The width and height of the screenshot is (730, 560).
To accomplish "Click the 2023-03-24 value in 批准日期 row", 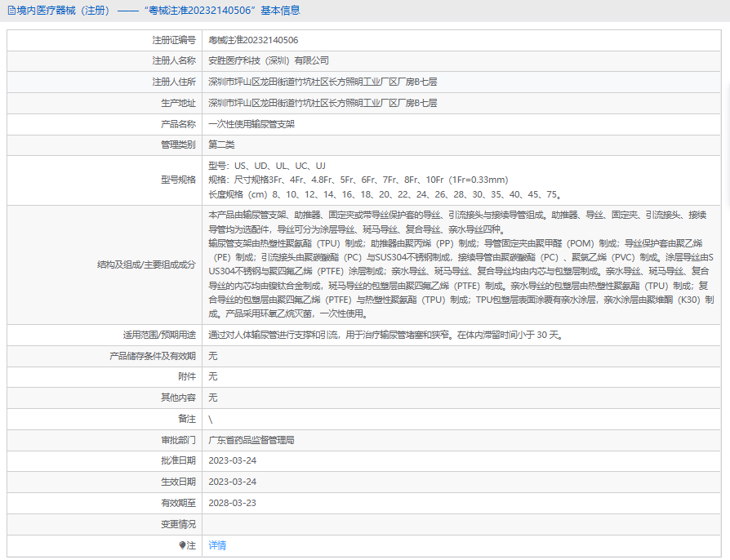I will [233, 461].
